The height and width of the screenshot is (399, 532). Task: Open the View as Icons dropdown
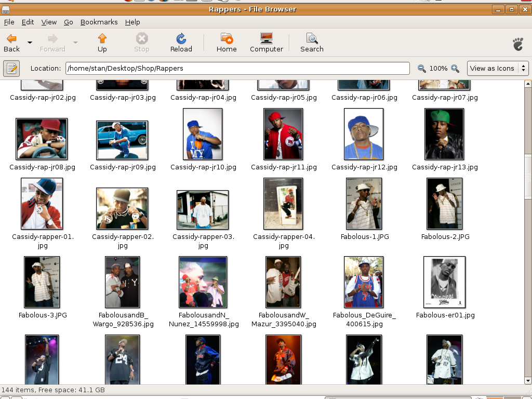498,68
